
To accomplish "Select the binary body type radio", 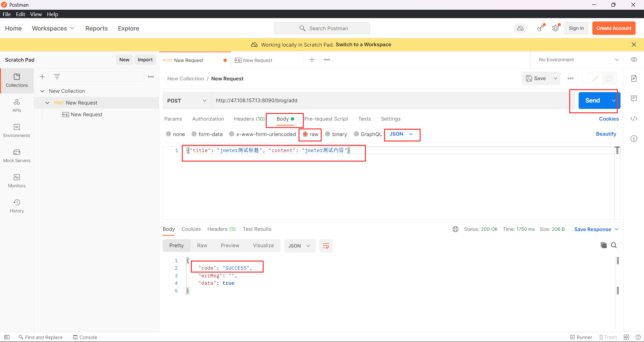I will 328,134.
